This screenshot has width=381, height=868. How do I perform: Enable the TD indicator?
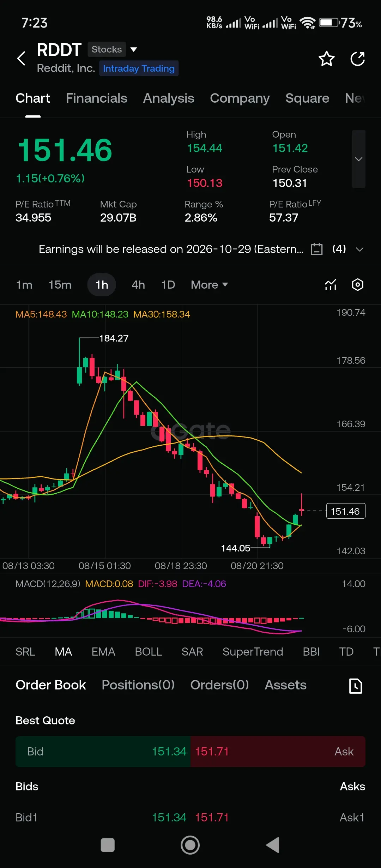pos(346,652)
